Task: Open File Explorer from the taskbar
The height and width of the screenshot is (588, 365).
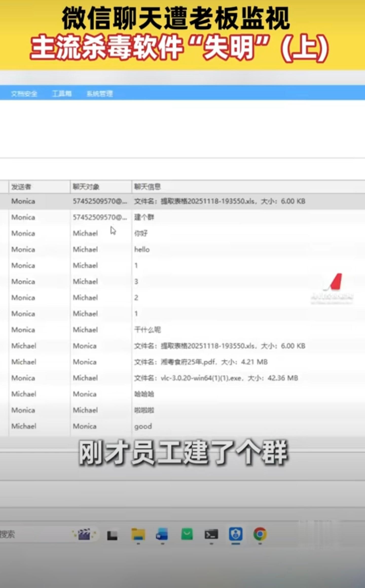Action: [138, 534]
